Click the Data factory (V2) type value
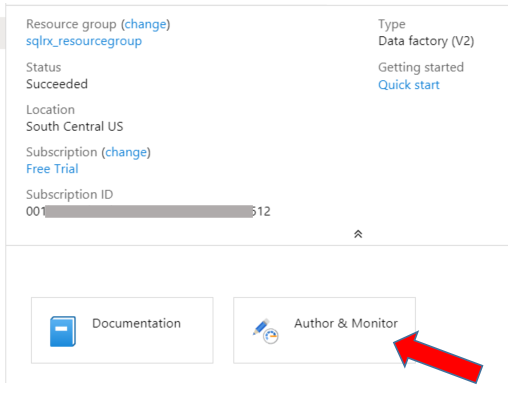This screenshot has width=508, height=402. [426, 41]
